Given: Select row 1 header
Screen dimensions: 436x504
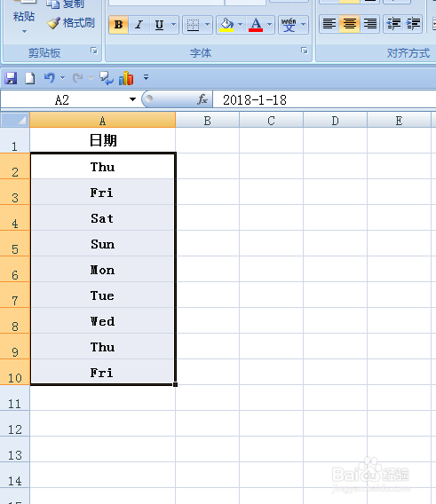Looking at the screenshot, I should [15, 140].
